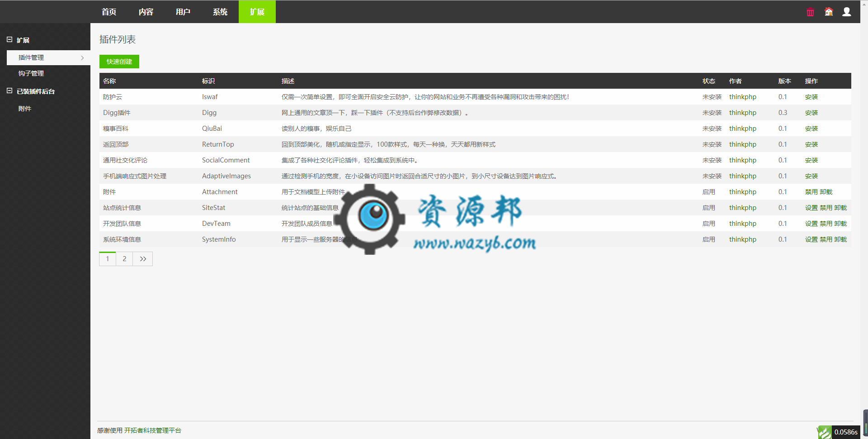Disable the 系统环境信息 plugin
Image resolution: width=868 pixels, height=439 pixels.
pyautogui.click(x=826, y=239)
